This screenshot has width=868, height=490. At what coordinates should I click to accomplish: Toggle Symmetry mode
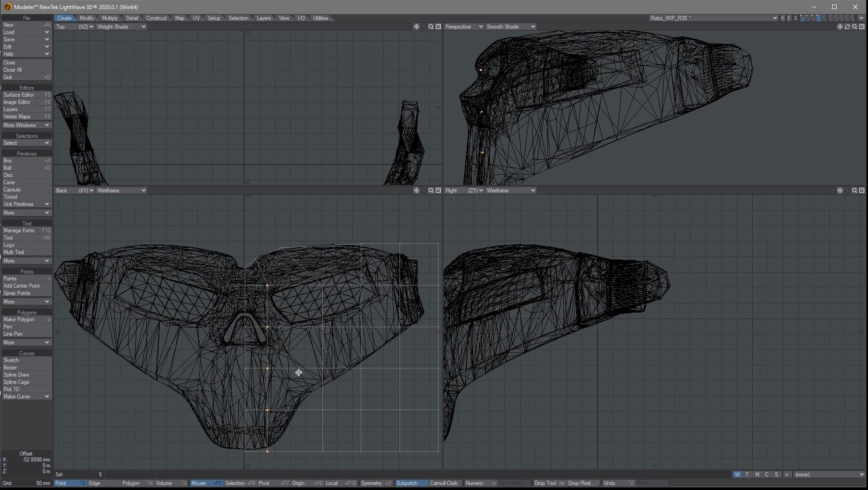click(x=376, y=483)
